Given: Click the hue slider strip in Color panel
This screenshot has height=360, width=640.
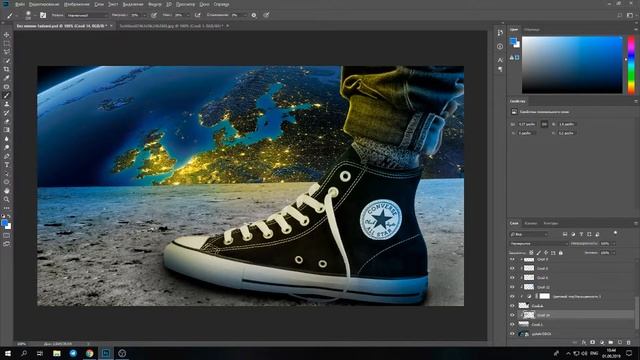Looking at the screenshot, I should point(631,65).
